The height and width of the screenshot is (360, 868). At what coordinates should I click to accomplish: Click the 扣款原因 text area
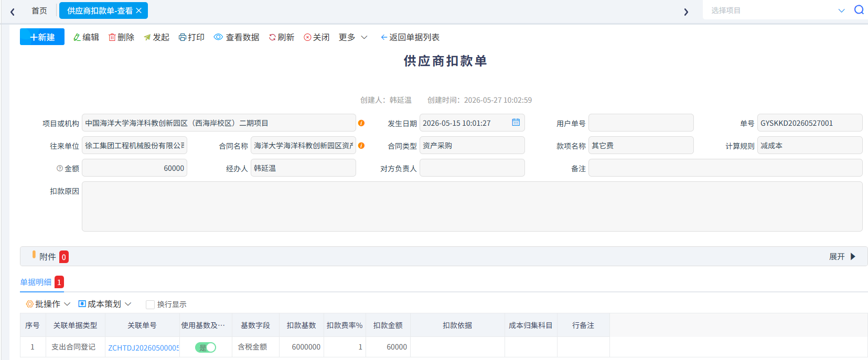tap(472, 206)
